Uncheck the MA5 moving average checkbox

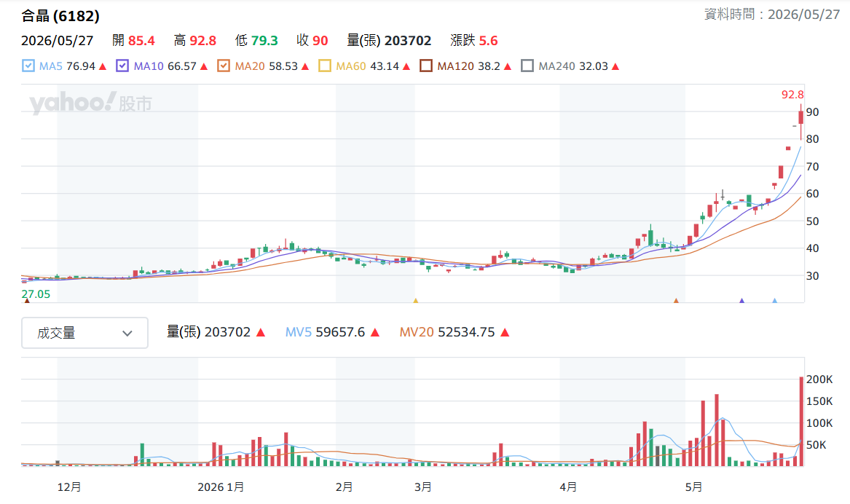[x=28, y=66]
